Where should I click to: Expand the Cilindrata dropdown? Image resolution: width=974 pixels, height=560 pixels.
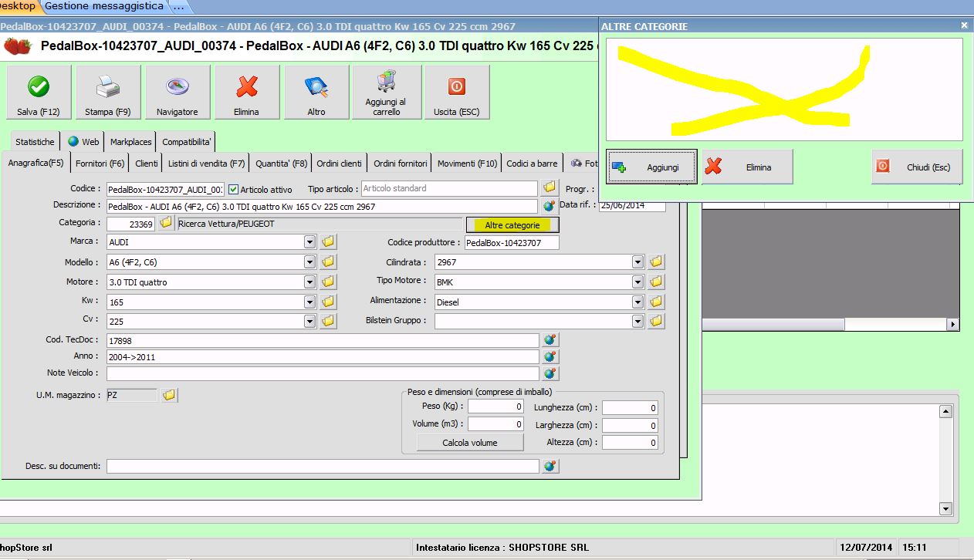coord(637,262)
